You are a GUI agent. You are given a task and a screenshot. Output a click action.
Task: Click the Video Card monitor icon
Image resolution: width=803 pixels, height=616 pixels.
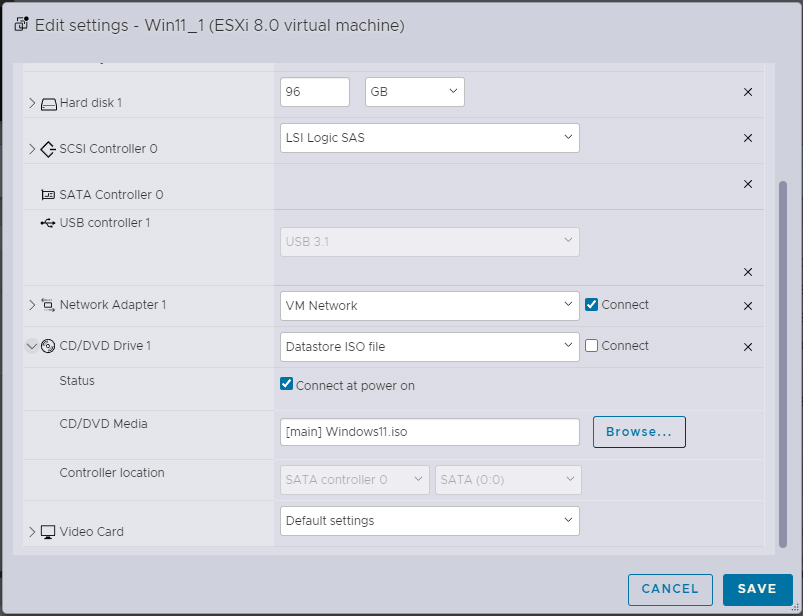(47, 532)
